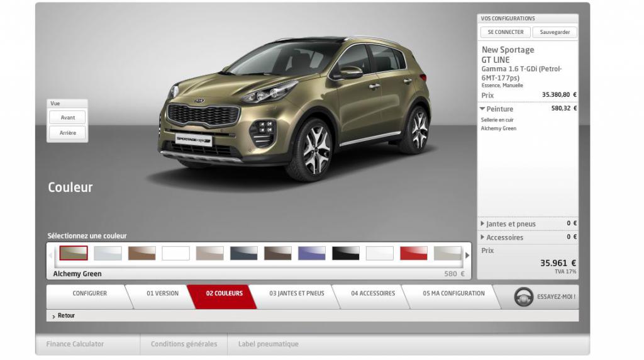Click the base price 35.380,80 €

(x=559, y=95)
